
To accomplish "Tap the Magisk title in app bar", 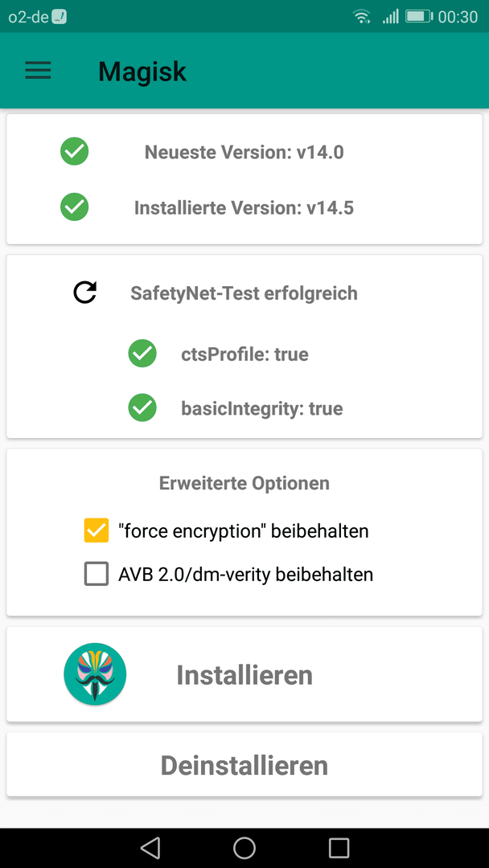I will pyautogui.click(x=142, y=71).
